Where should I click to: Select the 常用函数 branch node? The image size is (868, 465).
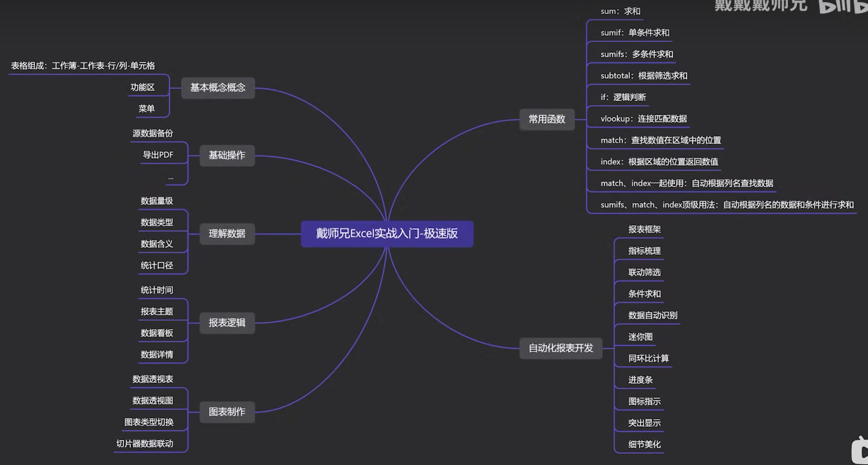click(x=547, y=119)
